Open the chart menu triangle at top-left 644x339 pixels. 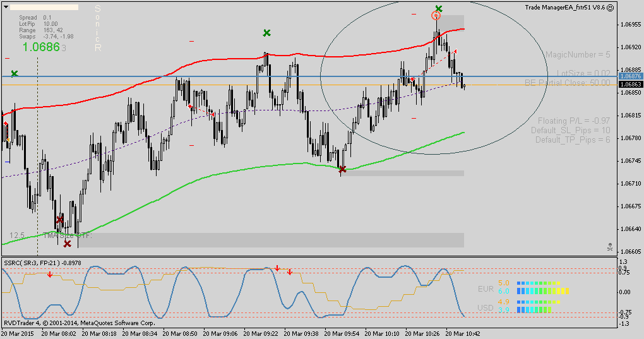tap(6, 8)
